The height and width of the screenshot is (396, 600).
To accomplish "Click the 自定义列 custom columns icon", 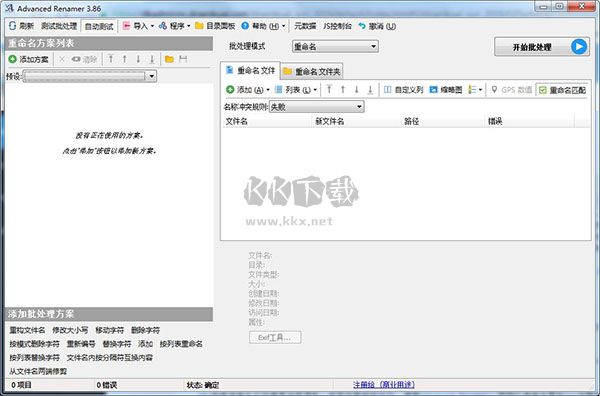I will point(388,90).
